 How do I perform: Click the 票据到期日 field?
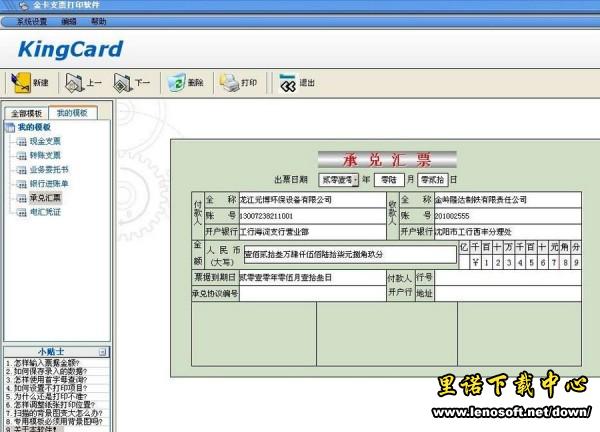(x=312, y=278)
